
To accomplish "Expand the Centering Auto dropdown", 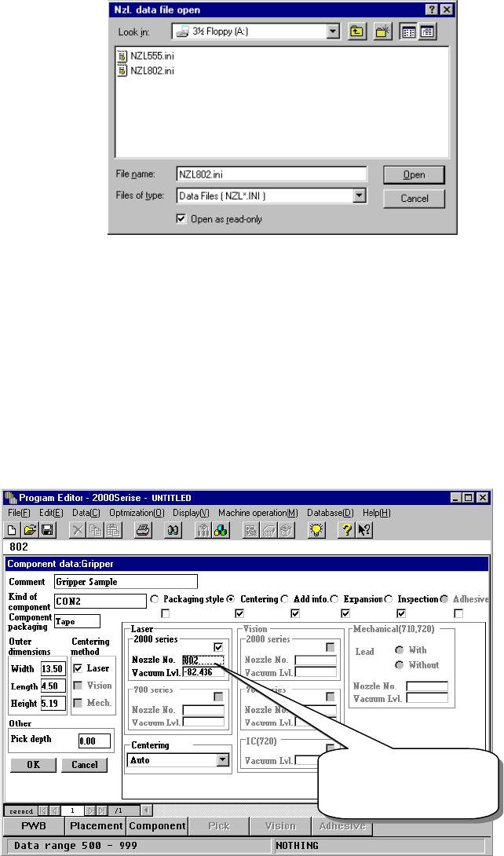I will pyautogui.click(x=222, y=760).
